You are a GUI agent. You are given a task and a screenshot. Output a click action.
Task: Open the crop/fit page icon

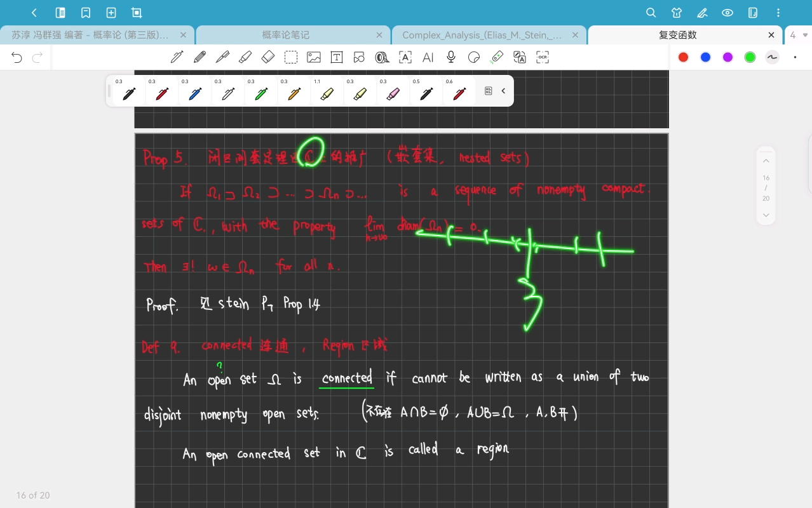(137, 13)
